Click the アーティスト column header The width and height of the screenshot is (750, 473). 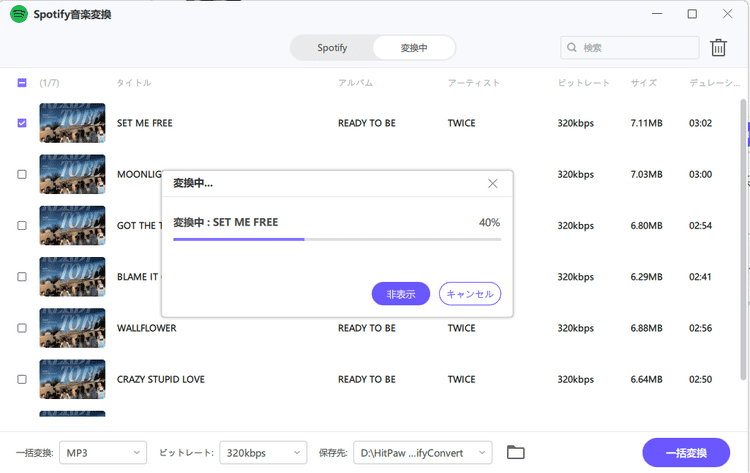(x=474, y=83)
